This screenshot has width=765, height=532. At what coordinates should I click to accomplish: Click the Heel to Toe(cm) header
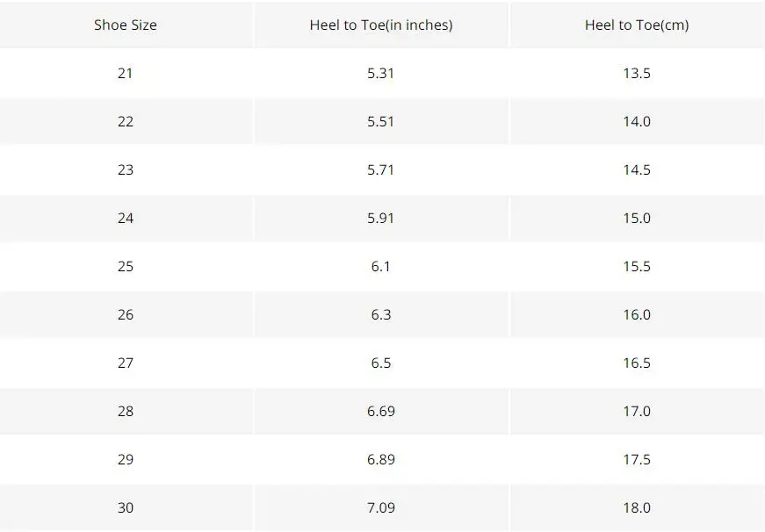(x=637, y=25)
